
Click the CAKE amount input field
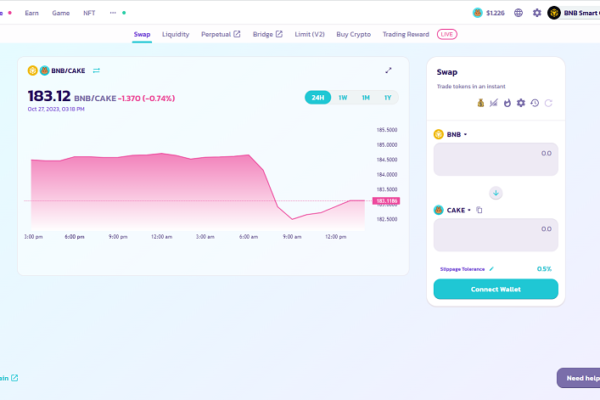point(496,235)
